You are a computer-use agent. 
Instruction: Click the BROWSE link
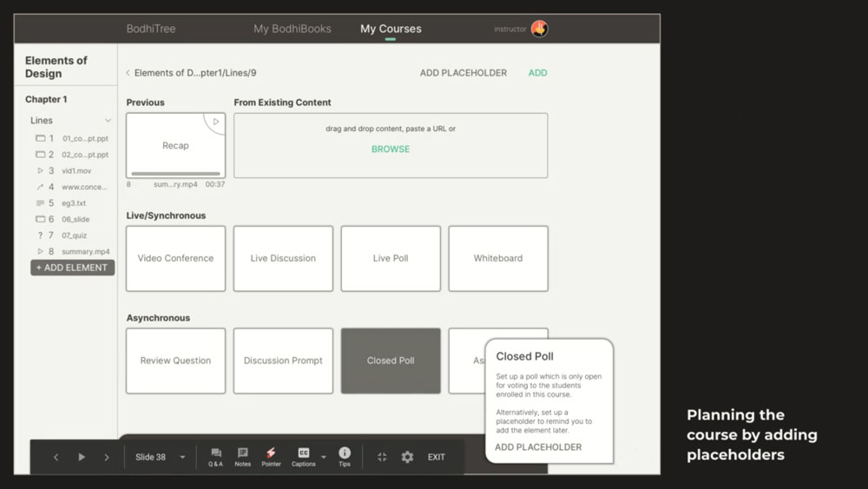[x=391, y=149]
